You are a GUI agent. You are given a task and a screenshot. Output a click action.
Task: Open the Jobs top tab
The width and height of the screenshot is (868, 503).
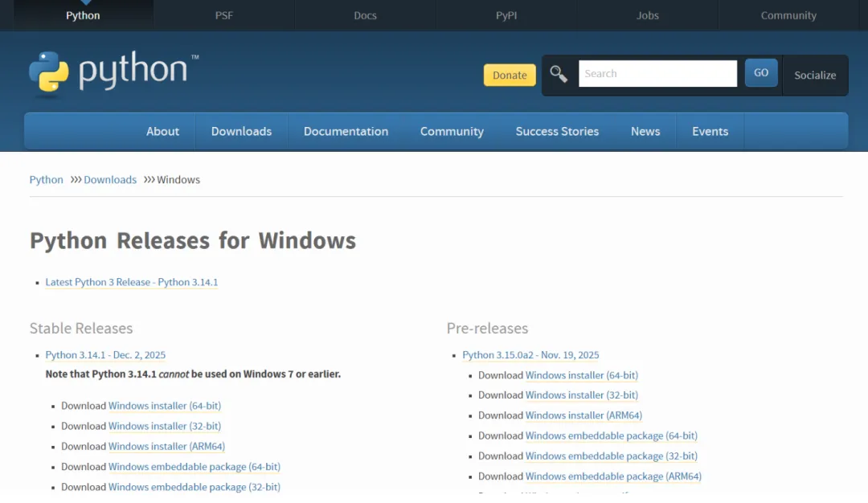click(x=648, y=15)
